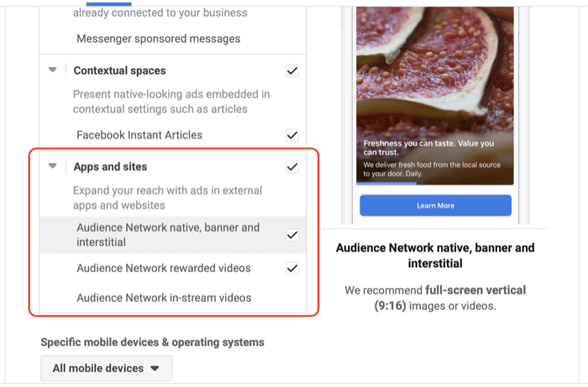Click the Apps and sites heading
The image size is (588, 387).
(110, 167)
